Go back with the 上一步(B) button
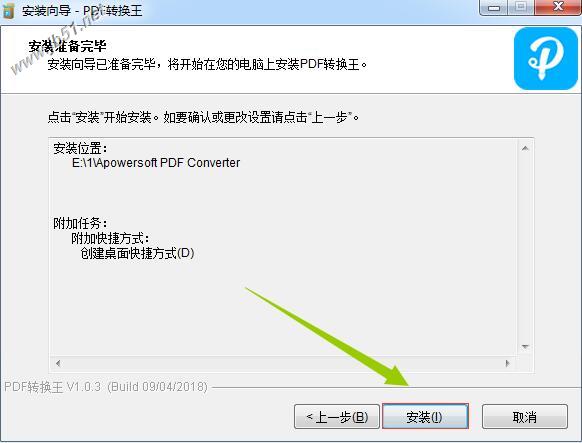This screenshot has height=443, width=582. click(337, 417)
